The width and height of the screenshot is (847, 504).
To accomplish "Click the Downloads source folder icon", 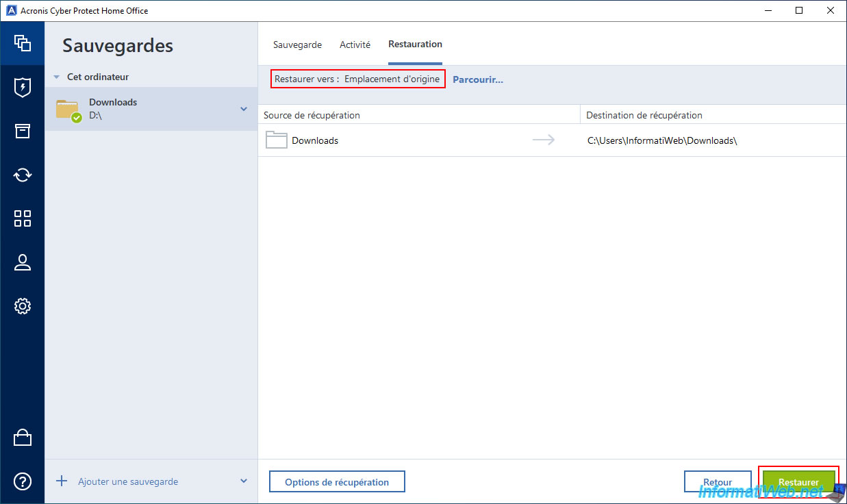I will pyautogui.click(x=276, y=140).
